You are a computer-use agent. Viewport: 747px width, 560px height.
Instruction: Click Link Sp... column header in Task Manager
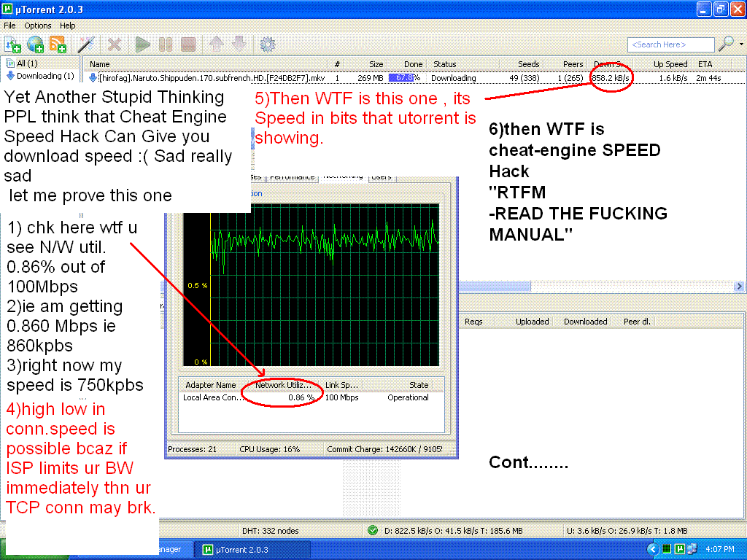pyautogui.click(x=341, y=385)
